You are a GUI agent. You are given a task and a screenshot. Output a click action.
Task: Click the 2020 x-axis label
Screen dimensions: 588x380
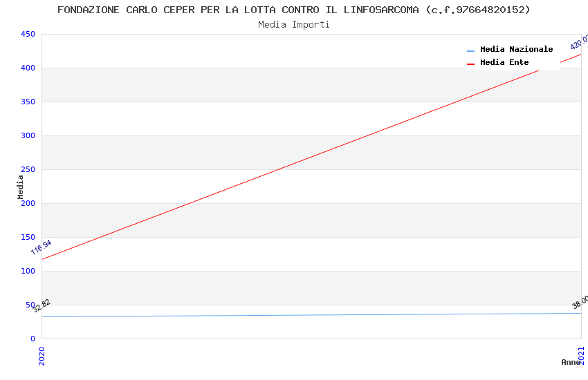click(42, 356)
